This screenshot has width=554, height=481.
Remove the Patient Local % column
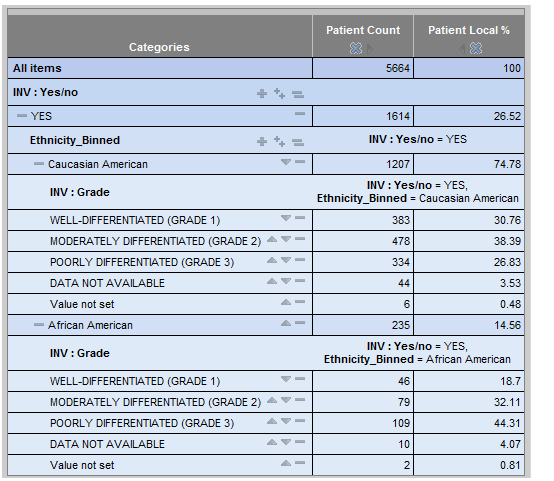(x=476, y=48)
